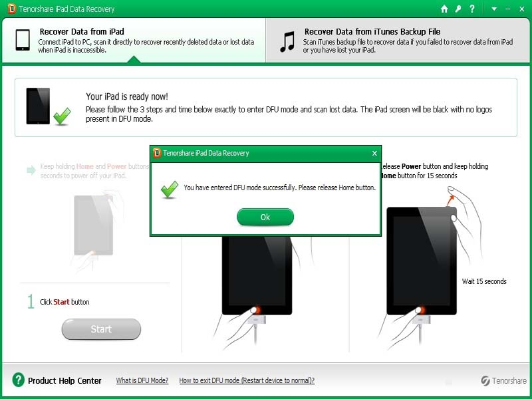Image resolution: width=532 pixels, height=399 pixels.
Task: Close the DFU success dialog with X
Action: pos(374,154)
